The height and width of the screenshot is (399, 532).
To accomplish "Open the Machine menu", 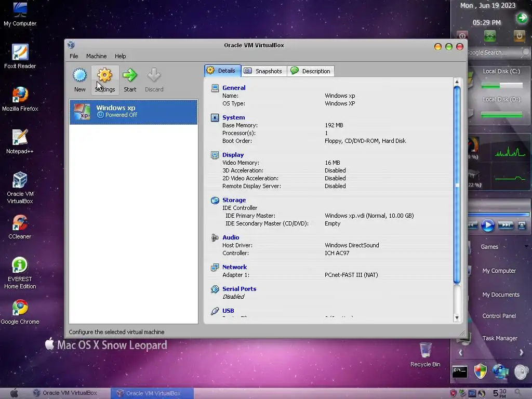I will tap(96, 56).
